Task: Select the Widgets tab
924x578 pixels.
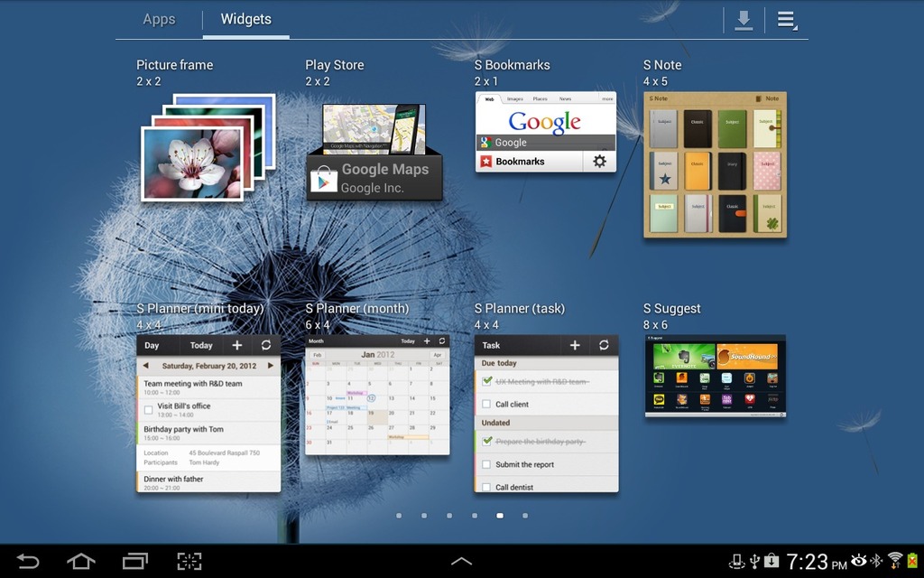Action: pos(245,19)
